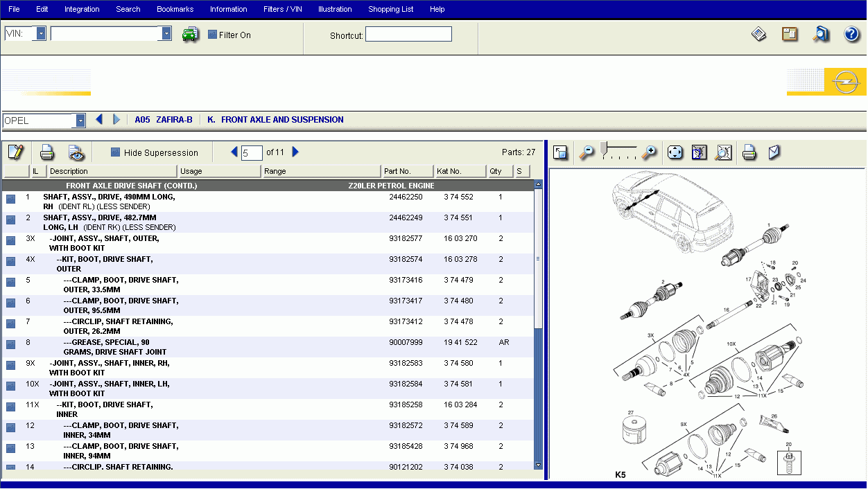
Task: Enable the Filter On checkbox
Action: pos(213,35)
